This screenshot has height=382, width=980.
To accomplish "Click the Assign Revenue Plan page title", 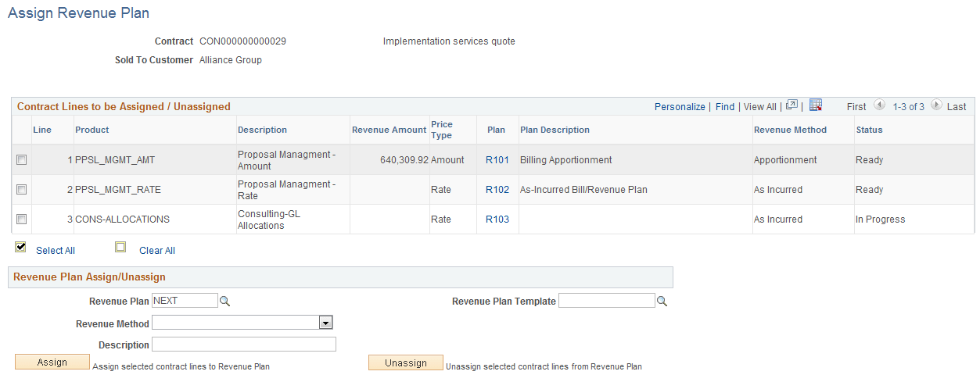I will pyautogui.click(x=78, y=13).
